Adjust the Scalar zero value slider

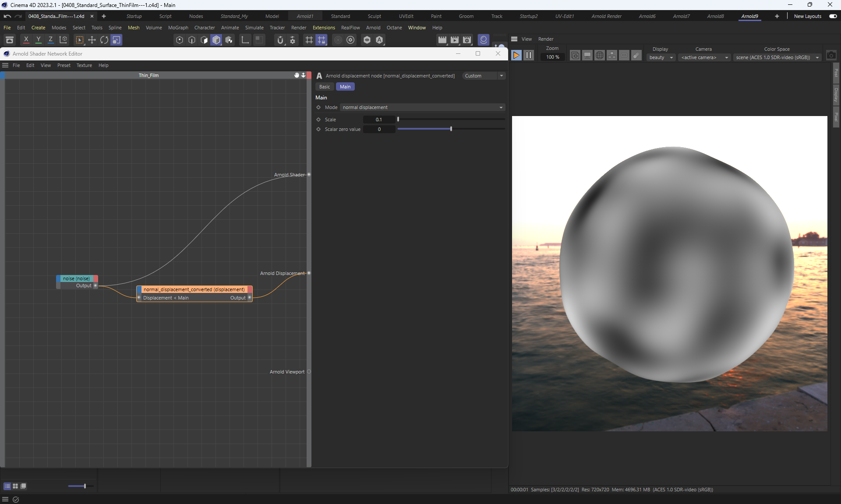451,129
